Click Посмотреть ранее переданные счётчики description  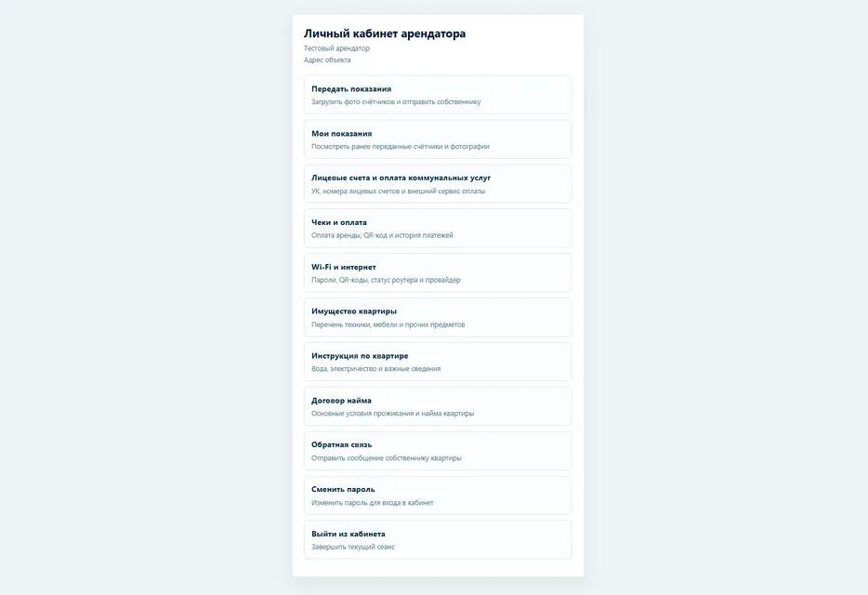click(401, 147)
